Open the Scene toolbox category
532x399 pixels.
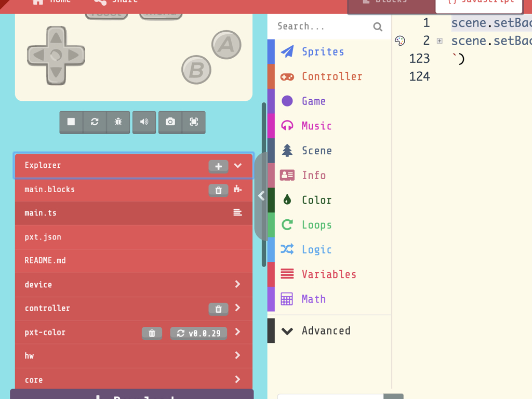[x=329, y=151]
